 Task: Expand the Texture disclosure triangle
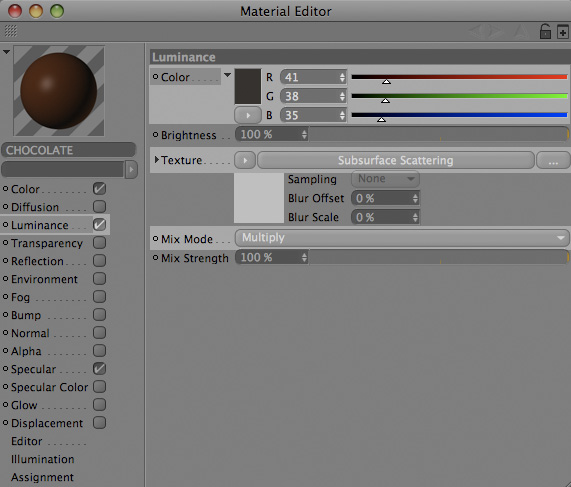(x=156, y=160)
